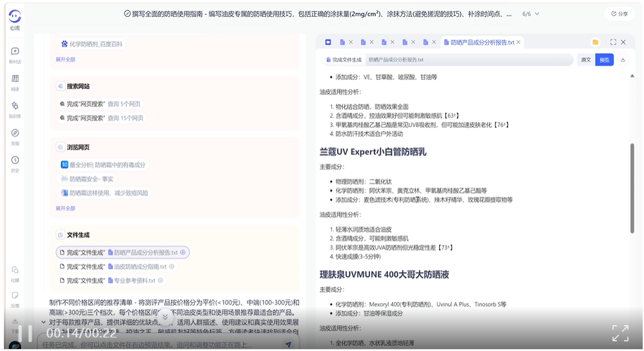644x351 pixels.
Task: Click the scrollbar up arrow in preview
Action: pyautogui.click(x=632, y=76)
